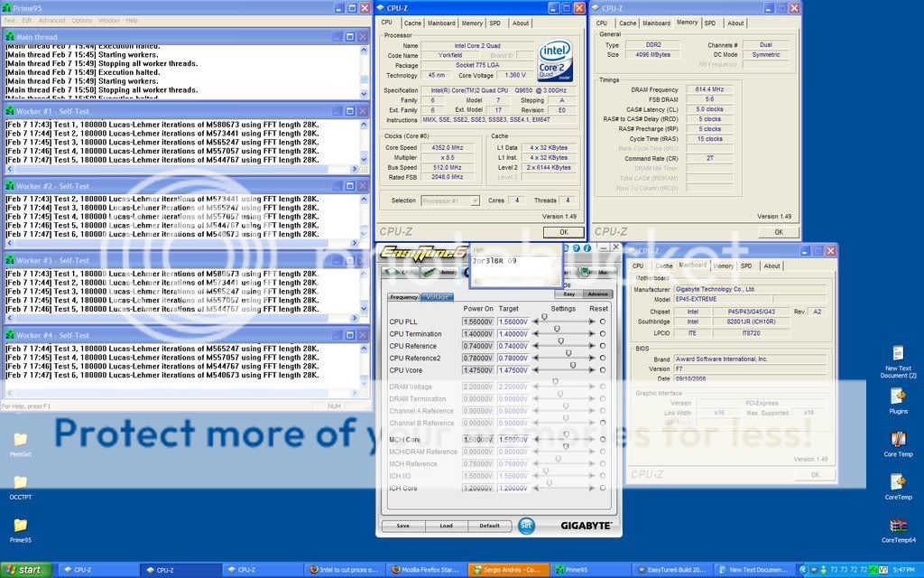Image resolution: width=924 pixels, height=578 pixels.
Task: Click the Prime95 title bar icon
Action: [x=6, y=8]
